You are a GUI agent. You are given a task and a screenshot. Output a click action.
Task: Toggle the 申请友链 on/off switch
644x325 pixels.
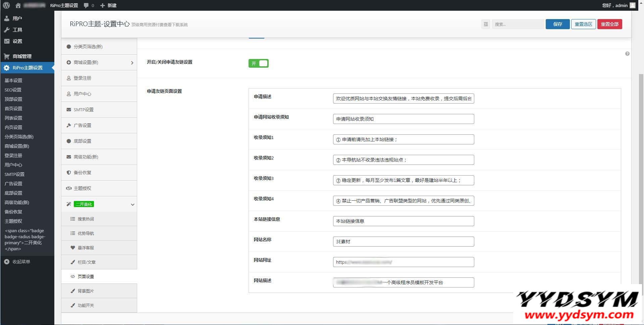pos(258,63)
